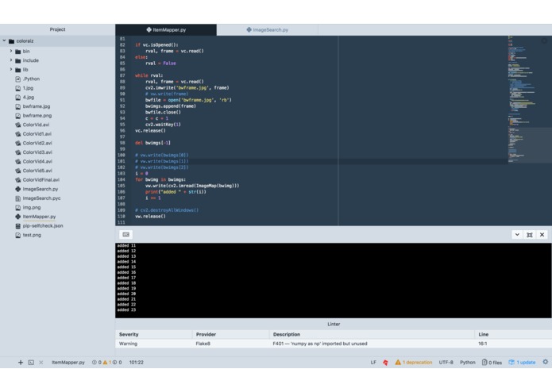This screenshot has width=552, height=392.
Task: Open 1.jpg in the project tree
Action: click(x=28, y=88)
